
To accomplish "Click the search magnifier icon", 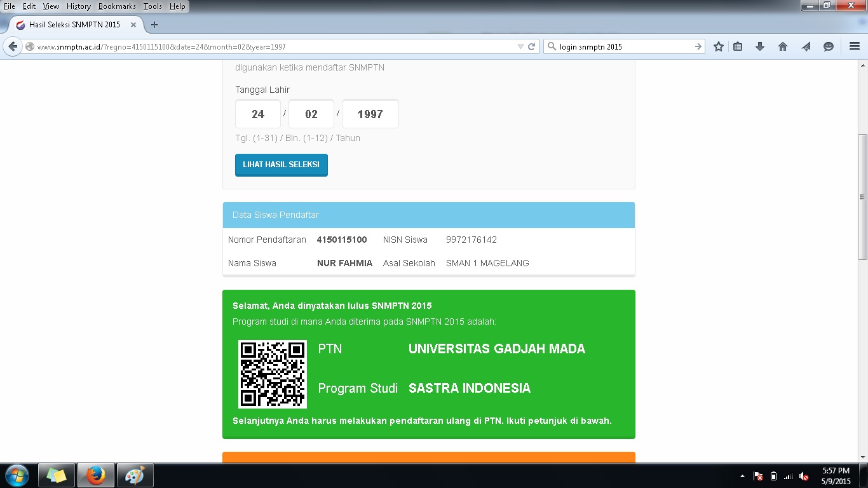I will pos(552,46).
